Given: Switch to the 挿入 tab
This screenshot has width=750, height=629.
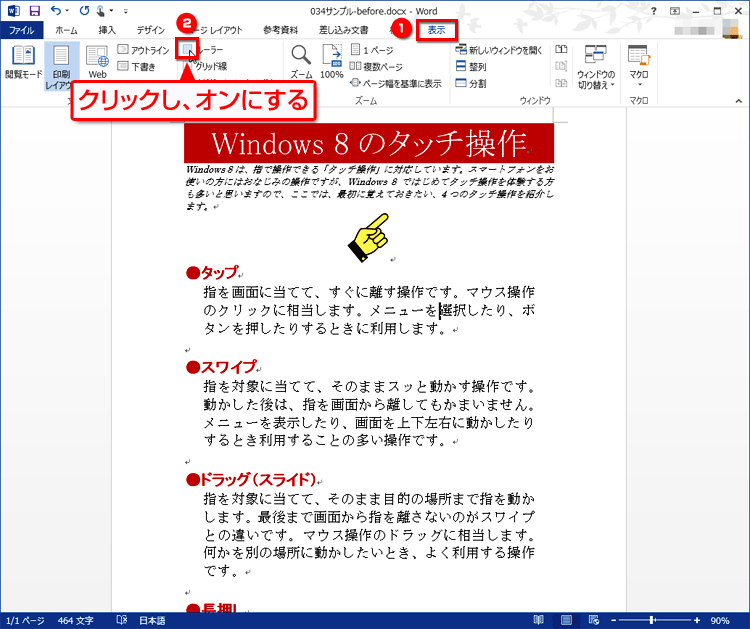Looking at the screenshot, I should (107, 30).
